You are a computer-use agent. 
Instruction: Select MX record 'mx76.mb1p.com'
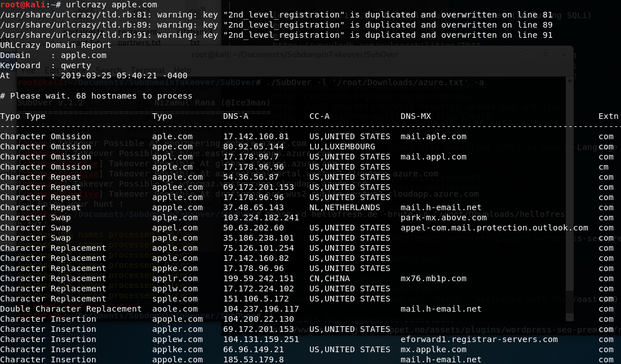pos(434,278)
